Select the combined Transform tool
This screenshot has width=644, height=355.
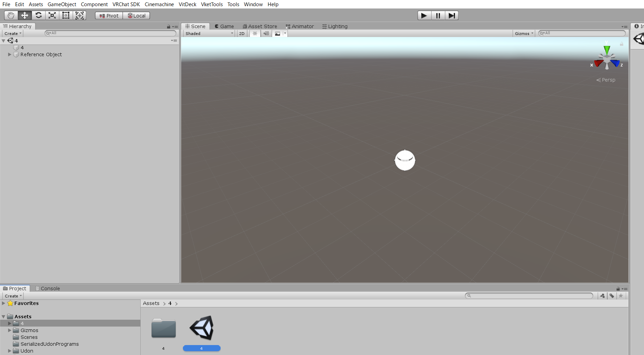tap(80, 15)
